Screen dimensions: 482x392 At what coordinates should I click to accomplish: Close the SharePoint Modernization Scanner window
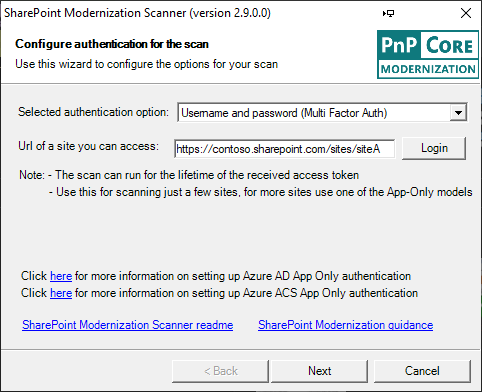tap(466, 13)
